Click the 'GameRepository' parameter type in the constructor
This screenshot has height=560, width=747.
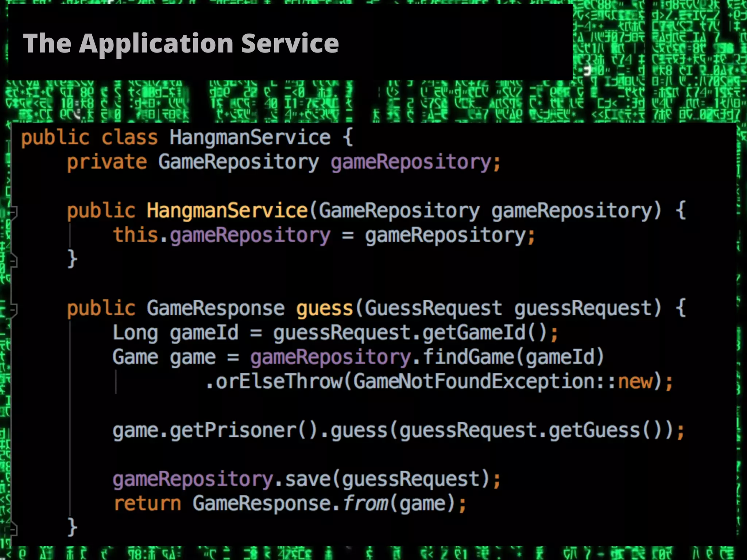coord(400,211)
